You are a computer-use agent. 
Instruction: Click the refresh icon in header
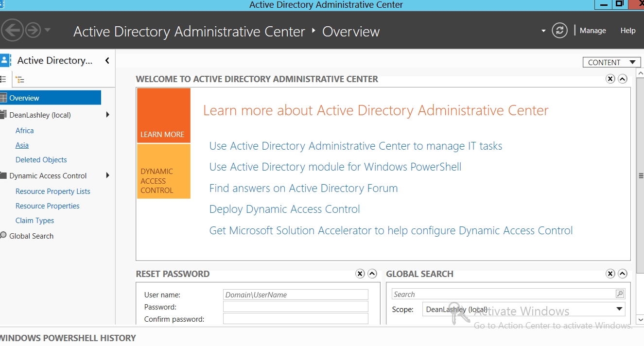click(559, 31)
